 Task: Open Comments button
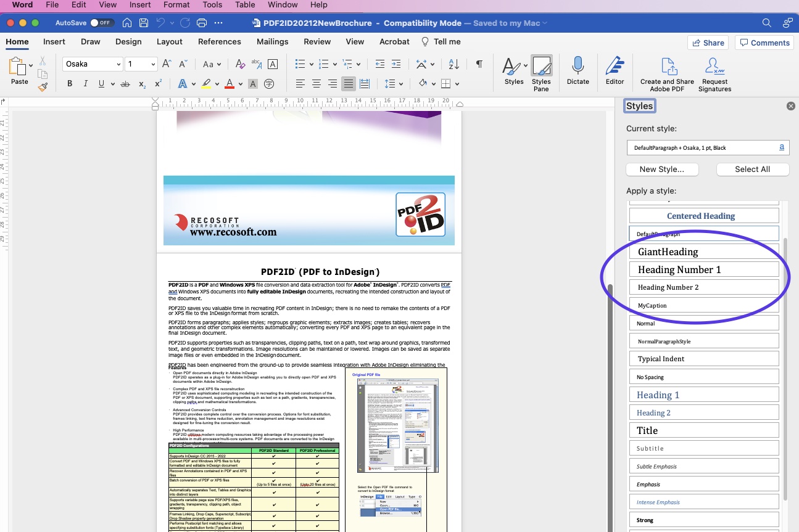(764, 43)
